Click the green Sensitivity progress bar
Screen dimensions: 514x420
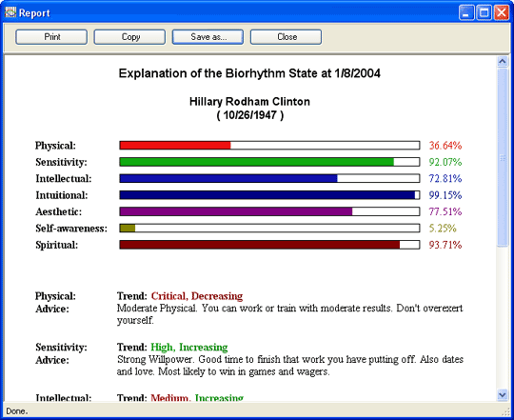click(x=269, y=162)
